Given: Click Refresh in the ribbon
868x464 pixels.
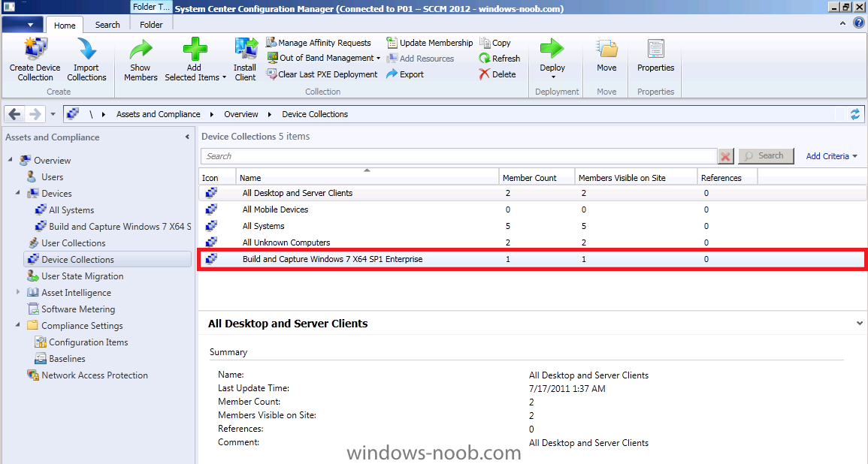Looking at the screenshot, I should pyautogui.click(x=499, y=58).
